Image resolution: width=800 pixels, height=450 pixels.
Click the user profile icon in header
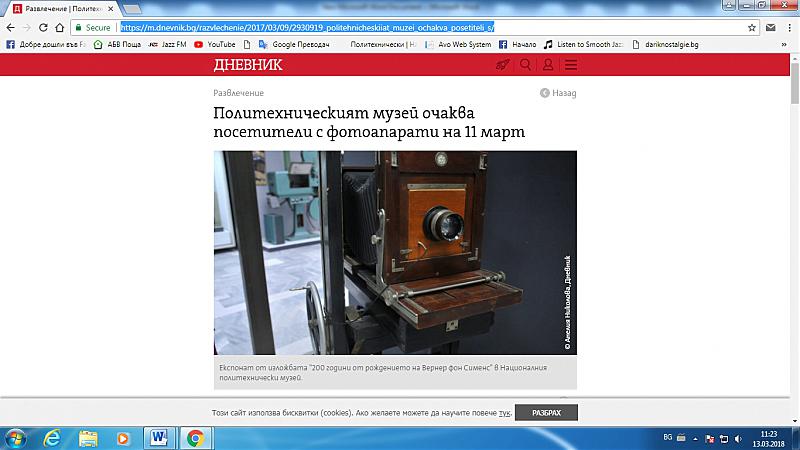pos(548,65)
